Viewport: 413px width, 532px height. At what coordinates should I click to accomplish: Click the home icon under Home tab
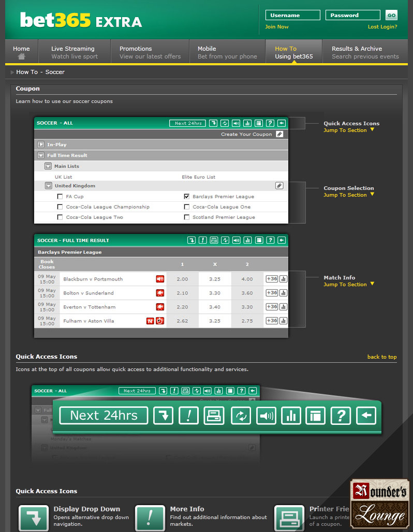(x=21, y=56)
